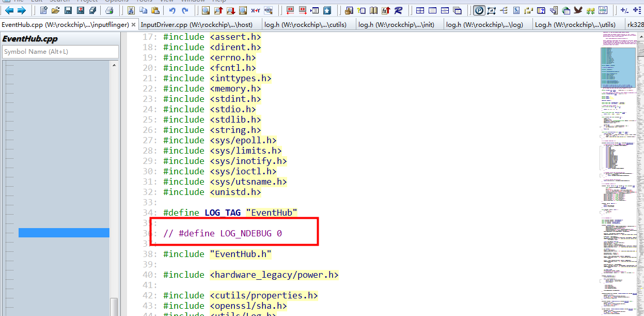
Task: Click the WWW web search icon
Action: 269,10
